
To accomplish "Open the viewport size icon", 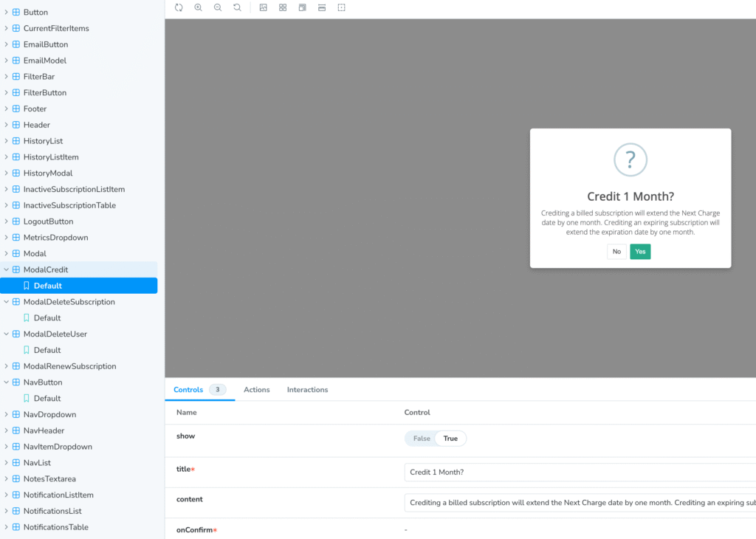I will click(x=302, y=7).
